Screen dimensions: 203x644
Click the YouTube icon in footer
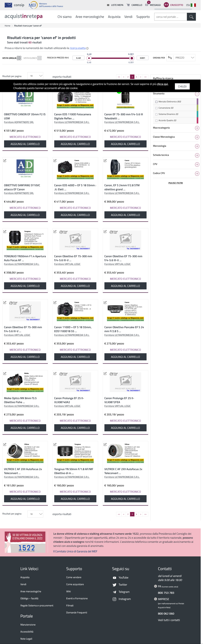pos(114,578)
